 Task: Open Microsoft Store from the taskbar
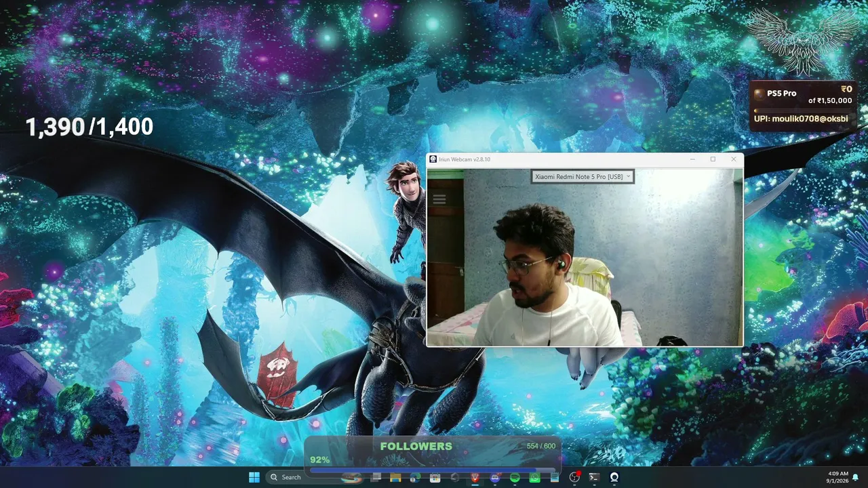pos(435,477)
